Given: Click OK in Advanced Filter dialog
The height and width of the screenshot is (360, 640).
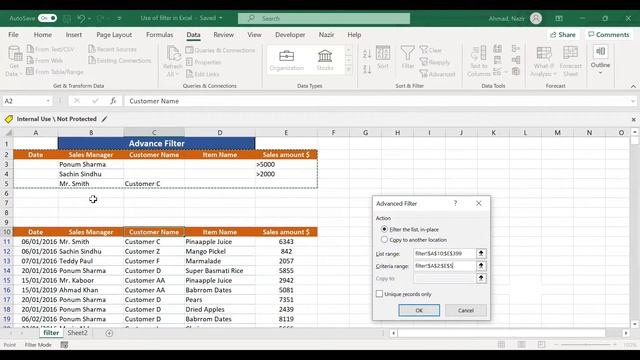Looking at the screenshot, I should (x=419, y=310).
